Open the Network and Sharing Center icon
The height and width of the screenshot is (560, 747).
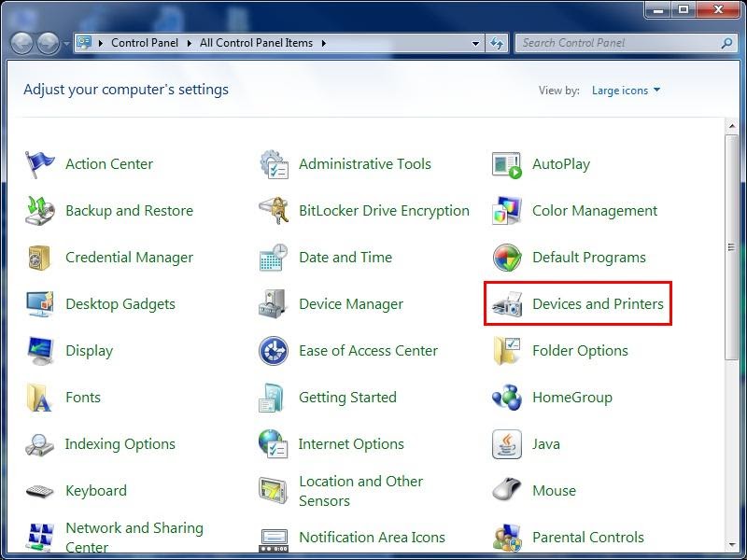(39, 538)
